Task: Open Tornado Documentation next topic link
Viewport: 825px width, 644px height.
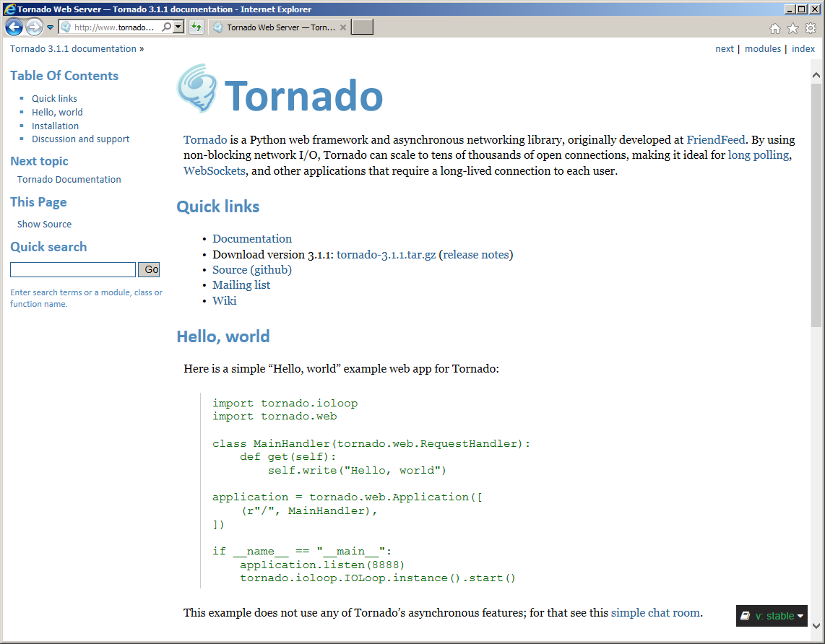Action: click(69, 179)
